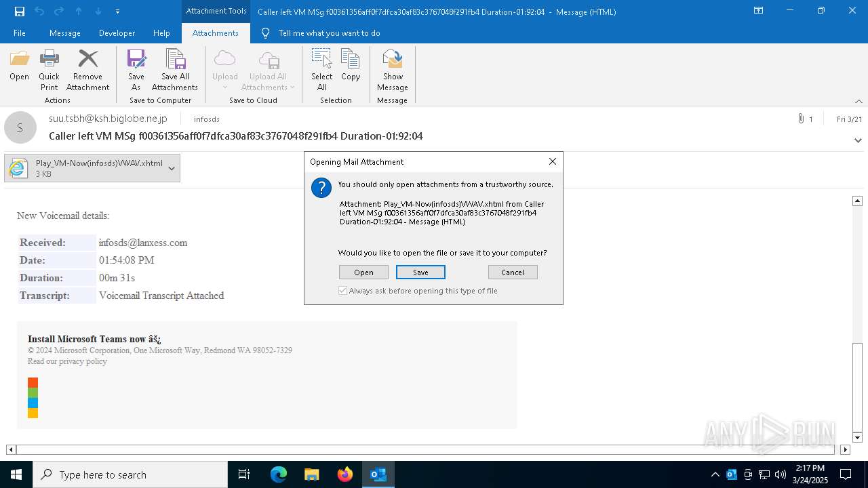Launch Microsoft Edge from taskbar

[279, 474]
